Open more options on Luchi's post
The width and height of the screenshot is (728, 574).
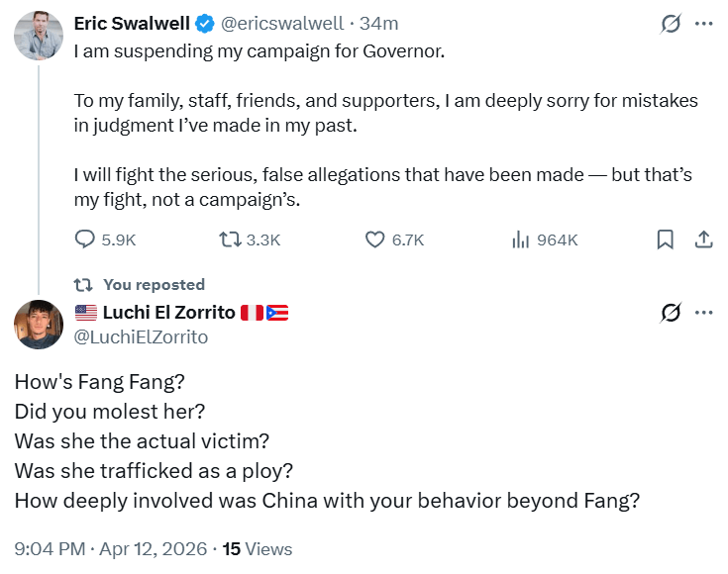pos(704,313)
